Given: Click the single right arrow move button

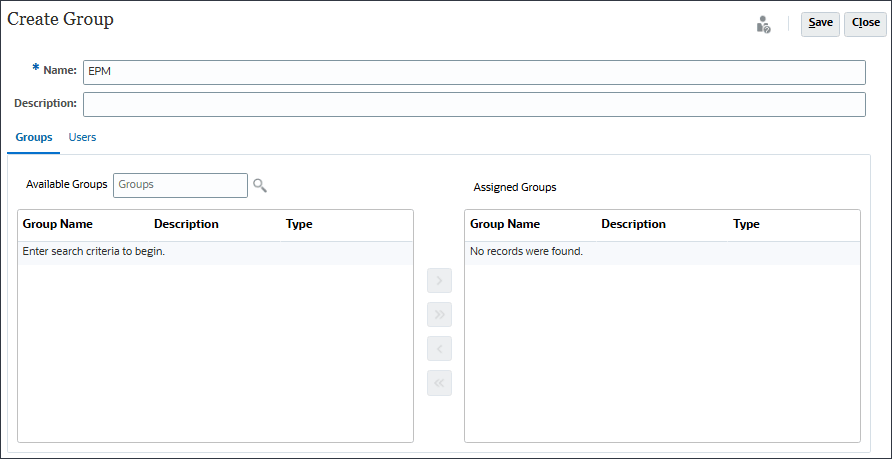Looking at the screenshot, I should pos(439,281).
